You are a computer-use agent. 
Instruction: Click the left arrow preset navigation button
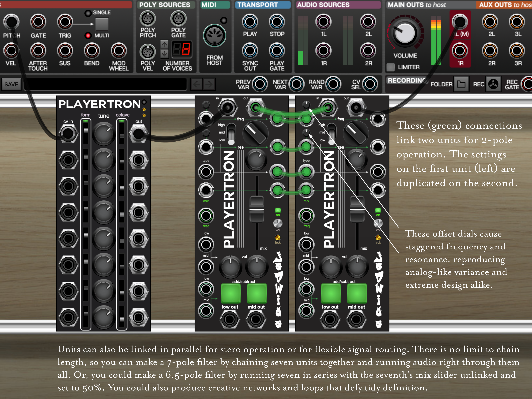pyautogui.click(x=196, y=84)
